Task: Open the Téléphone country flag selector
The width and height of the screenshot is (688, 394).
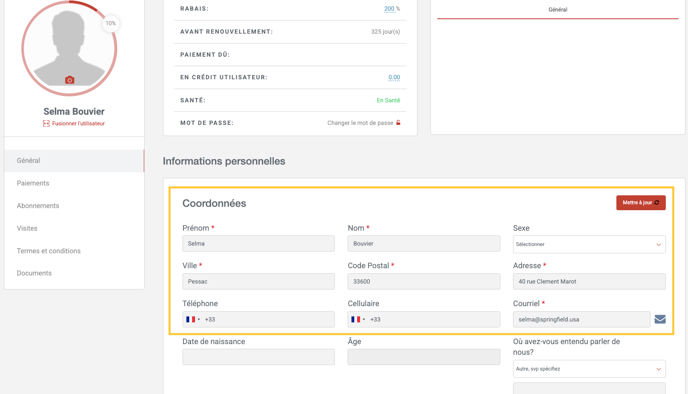Action: tap(193, 319)
